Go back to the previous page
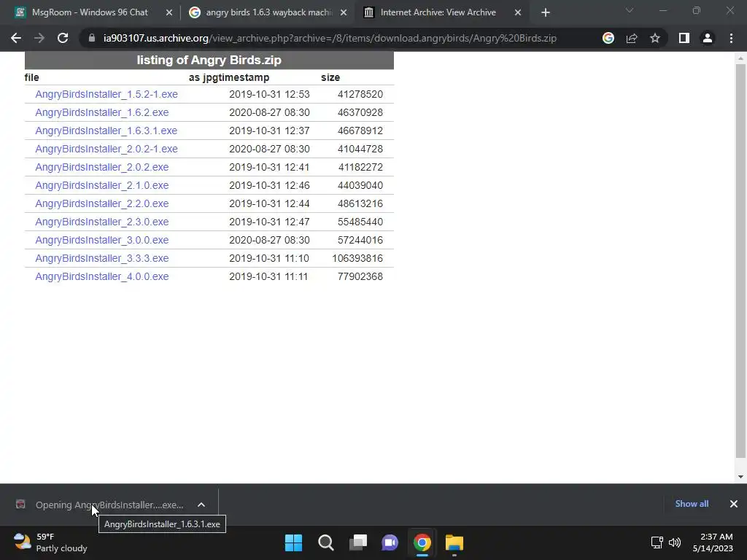Image resolution: width=747 pixels, height=560 pixels. [x=16, y=38]
